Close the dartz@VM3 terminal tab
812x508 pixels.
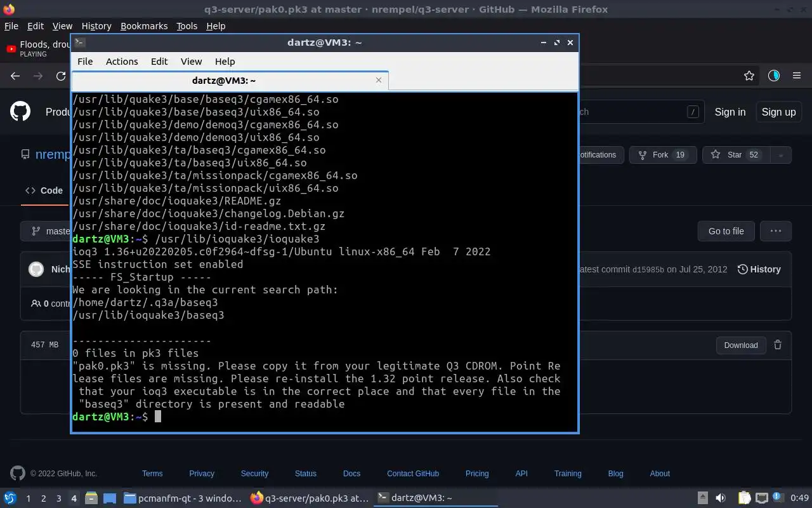pyautogui.click(x=379, y=80)
